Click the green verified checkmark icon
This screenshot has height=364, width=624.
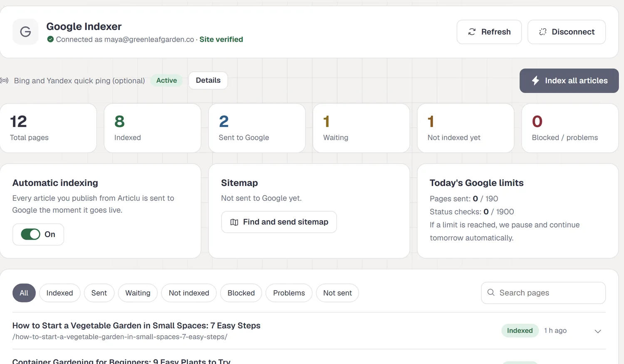point(50,39)
